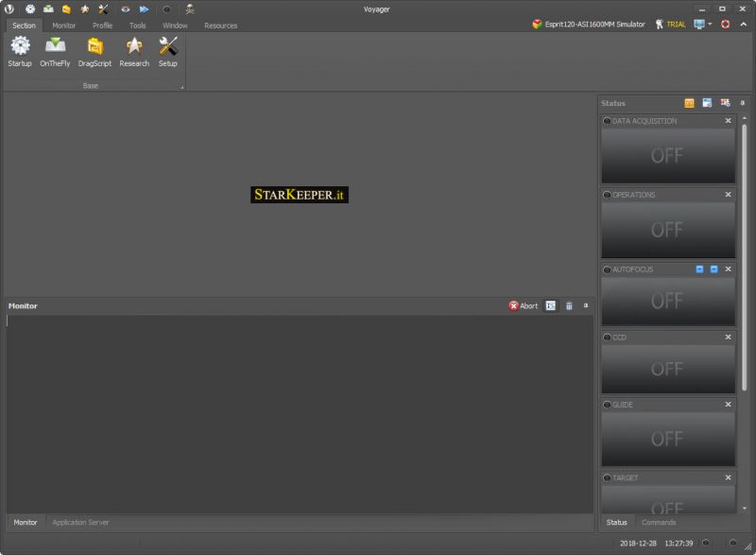The width and height of the screenshot is (756, 555).
Task: Open the DragScript section
Action: pos(94,52)
